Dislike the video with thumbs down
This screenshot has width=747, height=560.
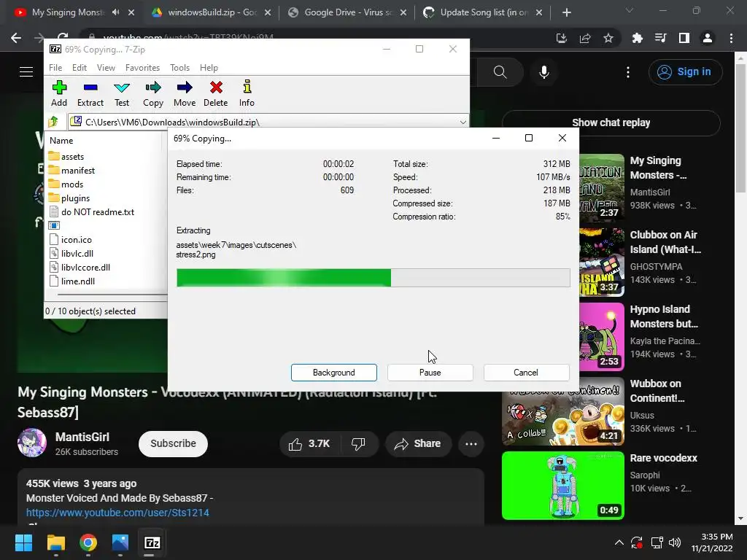pos(358,444)
